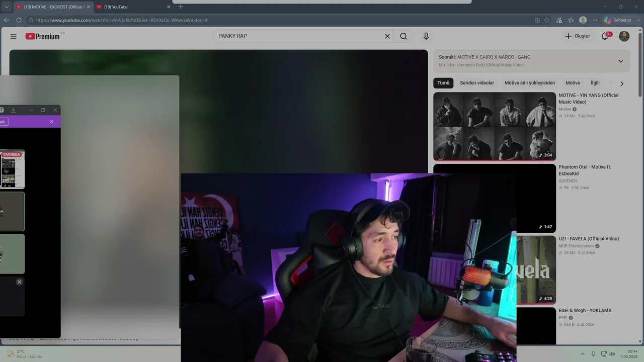This screenshot has height=362, width=644.
Task: Open the Phantom Otel - Motive video title
Action: point(585,170)
